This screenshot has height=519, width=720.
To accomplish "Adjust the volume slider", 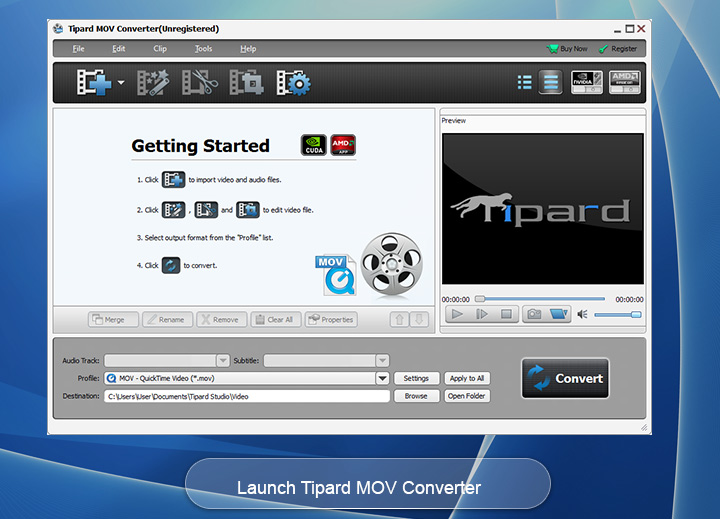I will pos(618,315).
